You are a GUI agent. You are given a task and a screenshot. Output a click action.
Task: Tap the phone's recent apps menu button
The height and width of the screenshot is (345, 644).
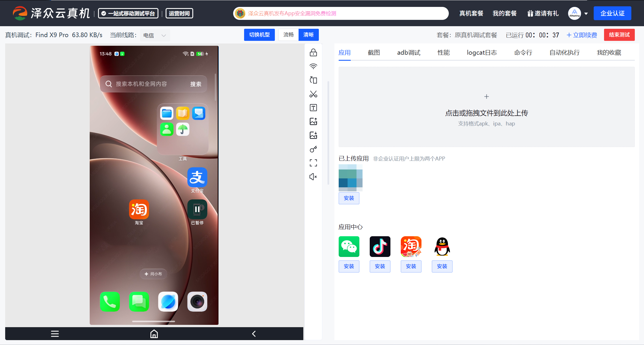point(55,334)
